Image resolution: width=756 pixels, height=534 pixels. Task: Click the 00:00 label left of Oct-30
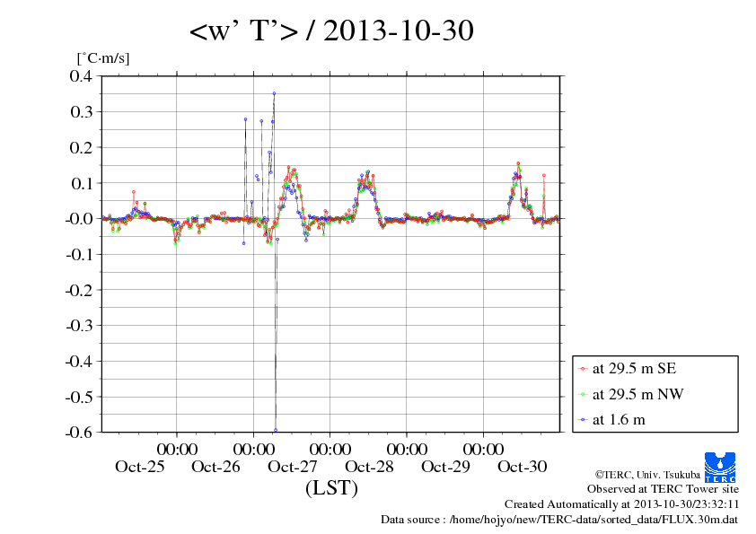coord(483,450)
